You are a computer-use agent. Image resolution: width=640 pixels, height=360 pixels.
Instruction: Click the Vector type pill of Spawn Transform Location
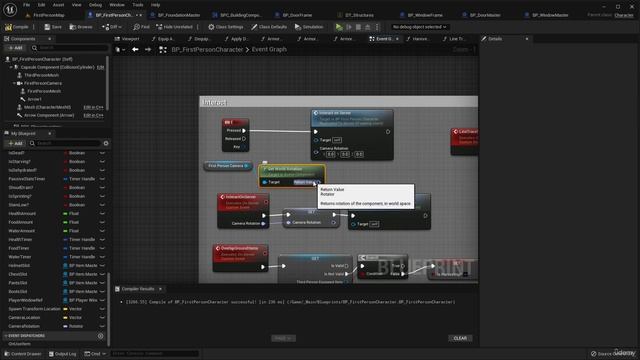click(73, 309)
